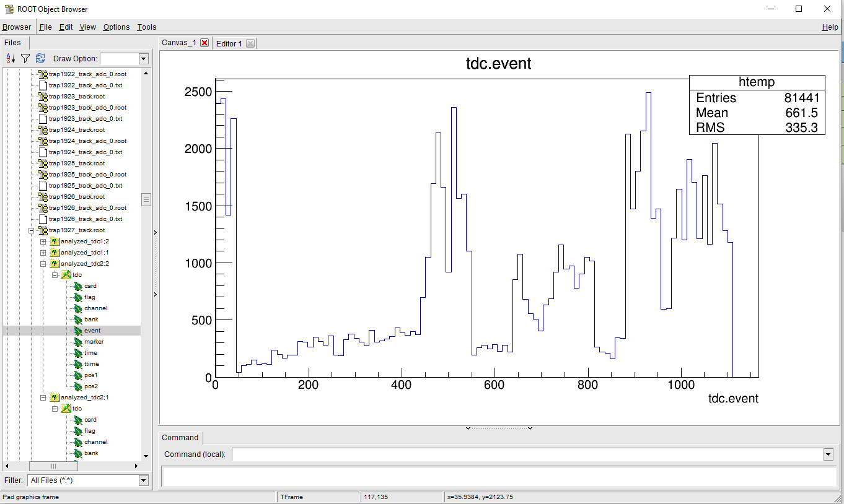Image resolution: width=844 pixels, height=504 pixels.
Task: Open the Help menu
Action: tap(830, 27)
